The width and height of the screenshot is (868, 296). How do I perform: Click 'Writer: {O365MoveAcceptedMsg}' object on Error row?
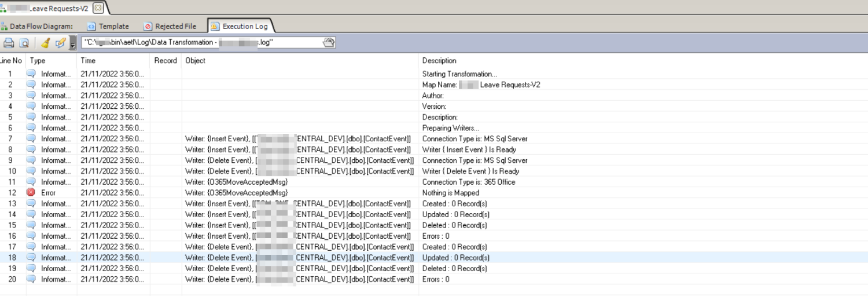pos(237,193)
